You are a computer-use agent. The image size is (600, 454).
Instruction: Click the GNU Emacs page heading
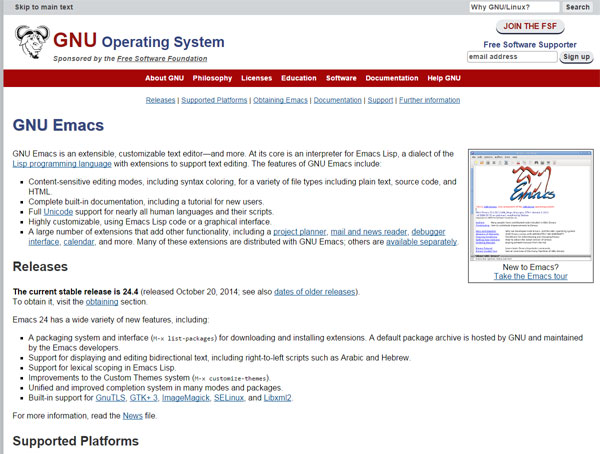pyautogui.click(x=58, y=125)
